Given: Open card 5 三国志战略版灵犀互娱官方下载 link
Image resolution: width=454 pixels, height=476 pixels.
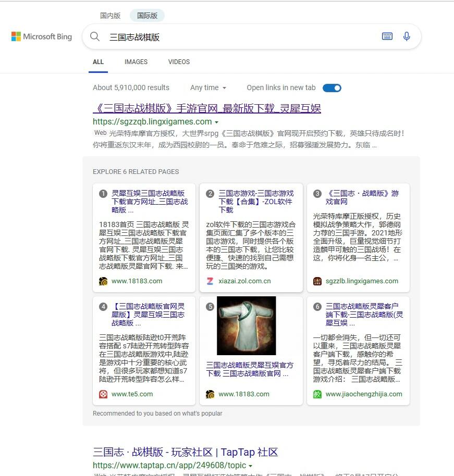Looking at the screenshot, I should (250, 369).
